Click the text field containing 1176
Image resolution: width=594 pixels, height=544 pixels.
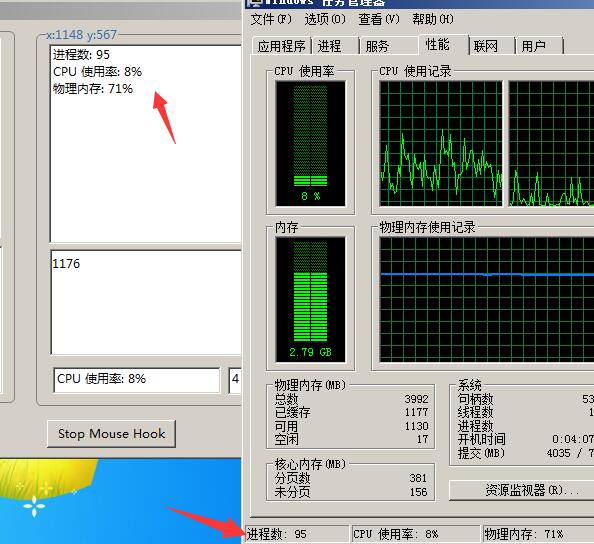[146, 302]
